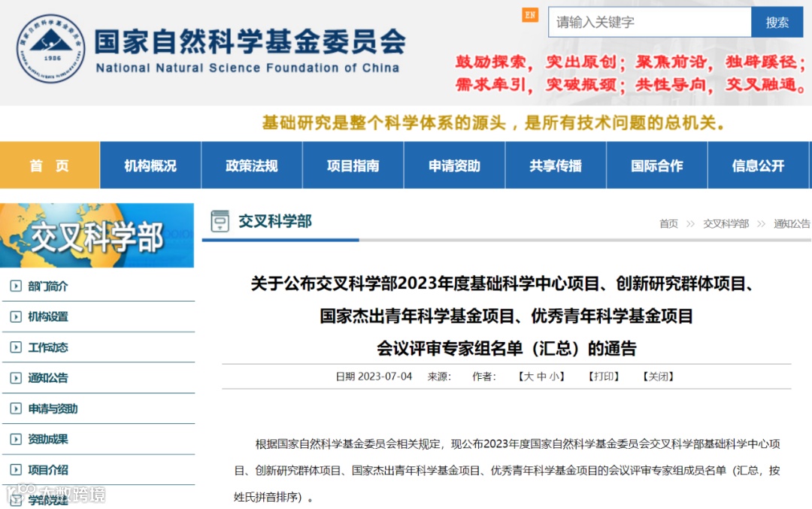Click the 【打印】 print link
The height and width of the screenshot is (509, 812).
coord(603,377)
